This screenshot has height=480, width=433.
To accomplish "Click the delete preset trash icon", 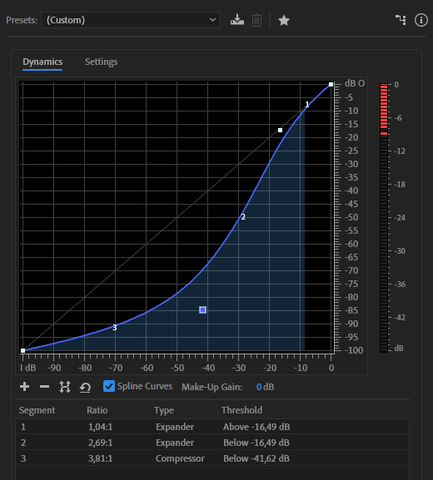I will click(x=257, y=20).
